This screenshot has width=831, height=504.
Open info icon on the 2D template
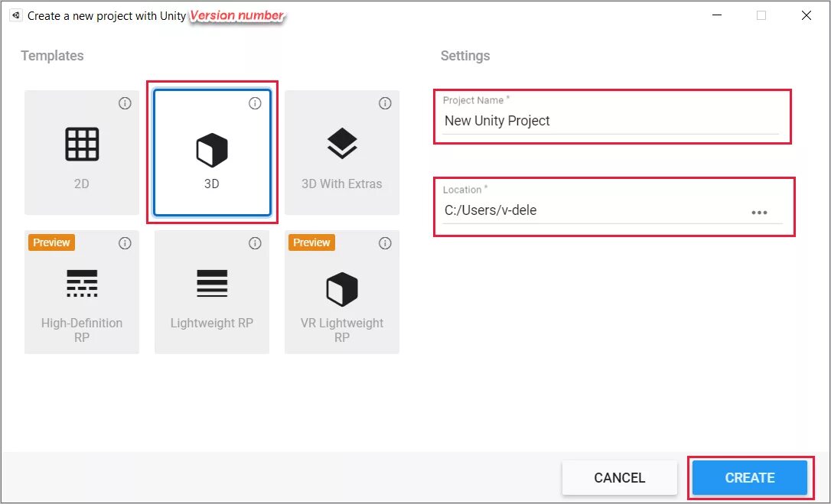click(x=125, y=103)
